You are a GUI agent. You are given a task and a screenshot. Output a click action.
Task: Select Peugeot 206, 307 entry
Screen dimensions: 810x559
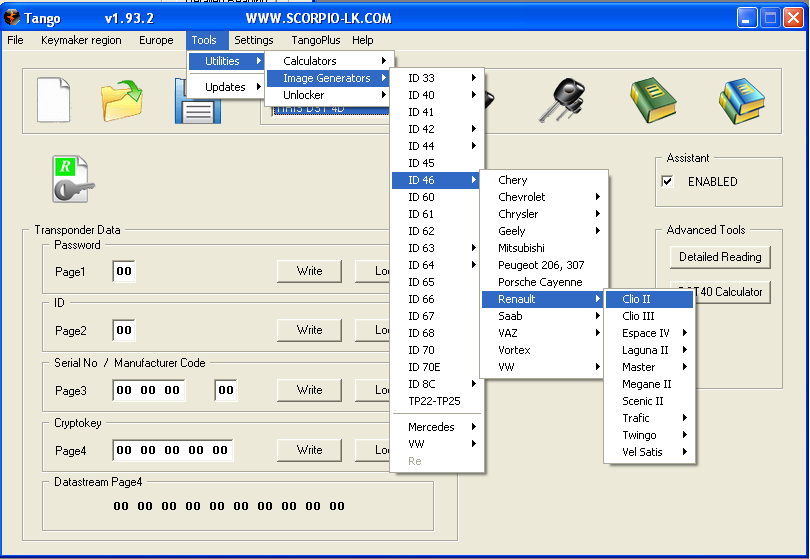coord(543,265)
